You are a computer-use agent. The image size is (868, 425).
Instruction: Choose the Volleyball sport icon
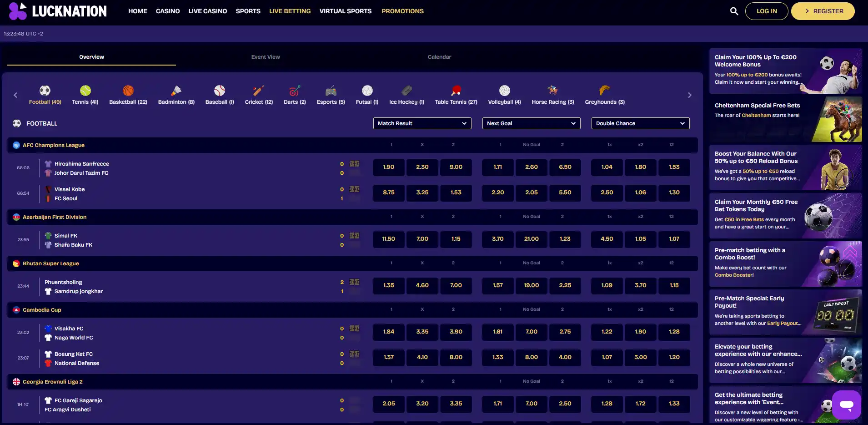(x=505, y=91)
